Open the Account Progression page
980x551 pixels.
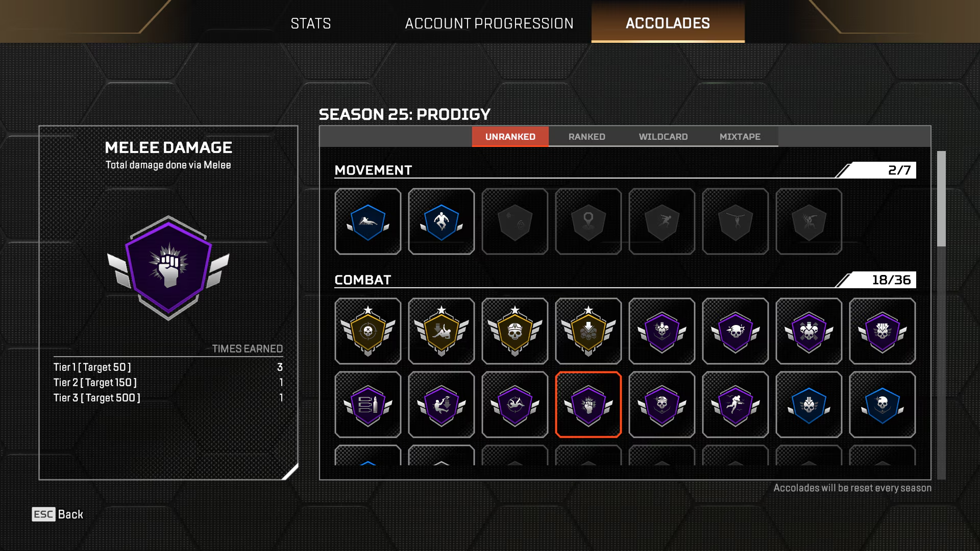tap(489, 23)
